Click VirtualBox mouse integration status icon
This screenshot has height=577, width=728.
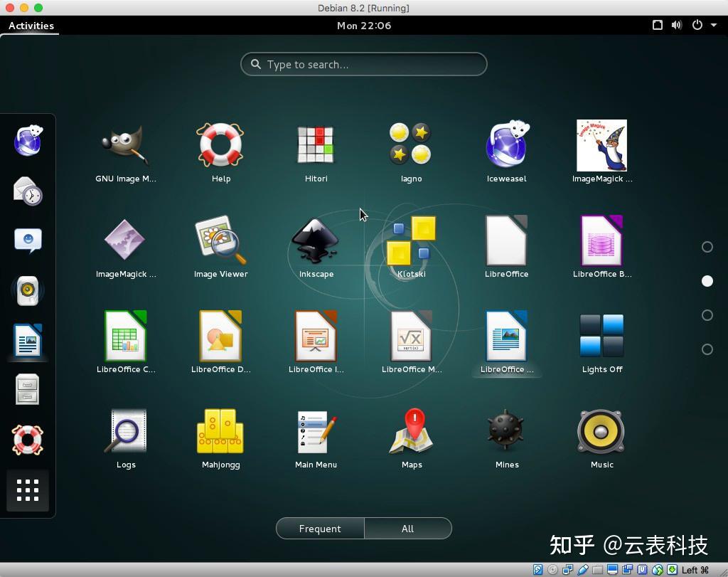click(658, 570)
